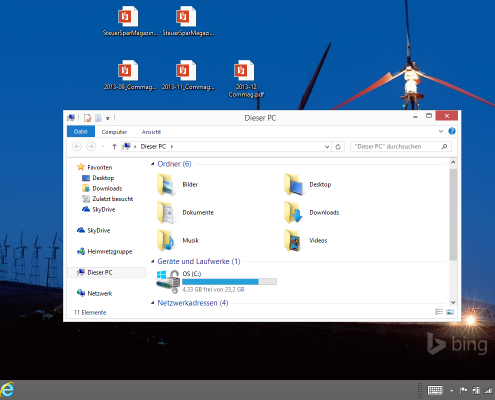Collapse the Geräte und Laufwerke group

point(152,261)
